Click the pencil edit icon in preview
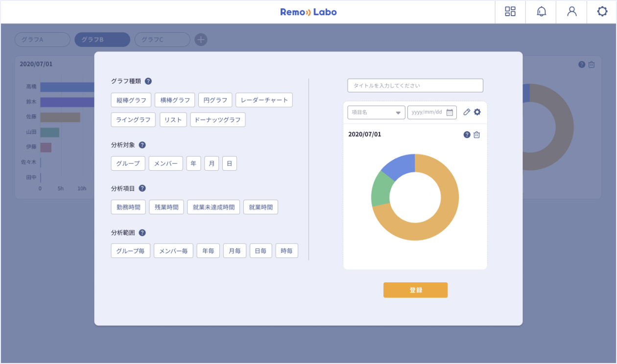617x364 pixels. 467,112
